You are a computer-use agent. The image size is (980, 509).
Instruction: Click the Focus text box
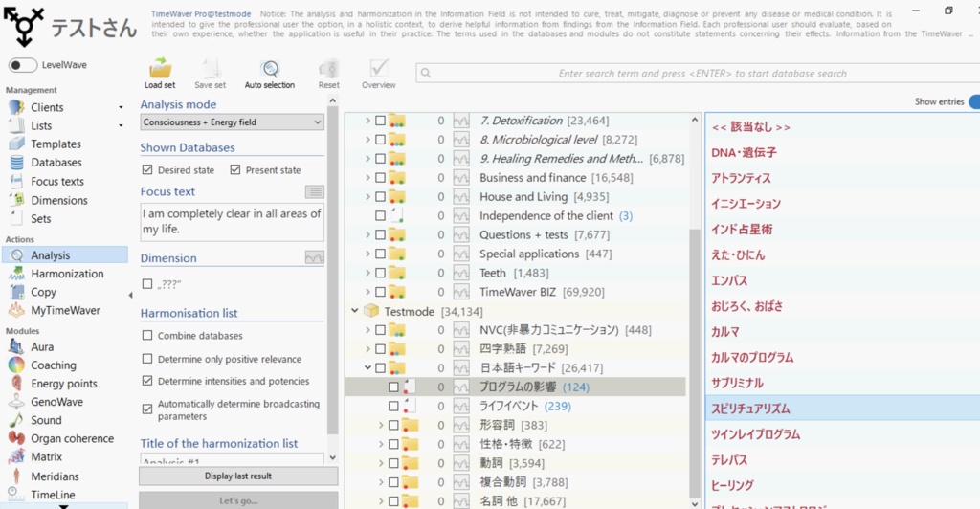pos(232,222)
